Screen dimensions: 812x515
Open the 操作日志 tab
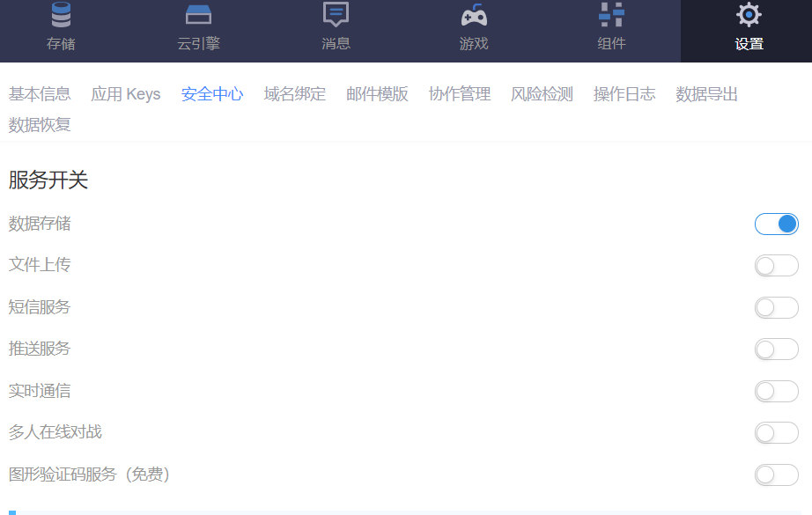(624, 94)
